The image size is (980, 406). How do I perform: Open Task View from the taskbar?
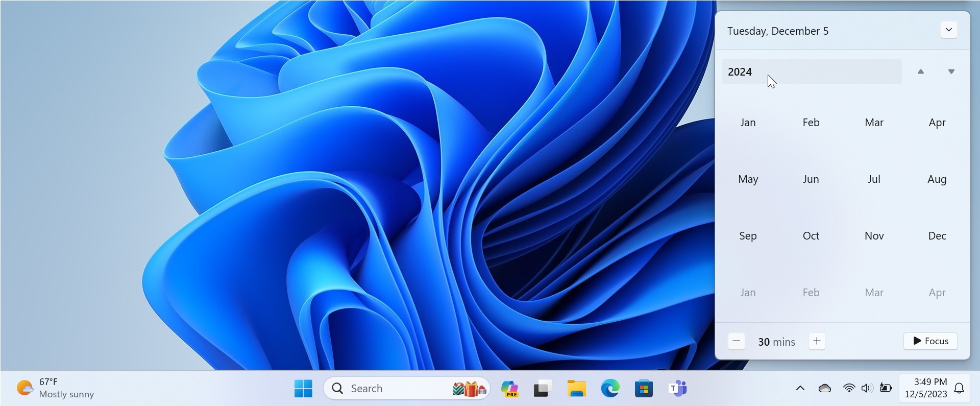[x=543, y=389]
